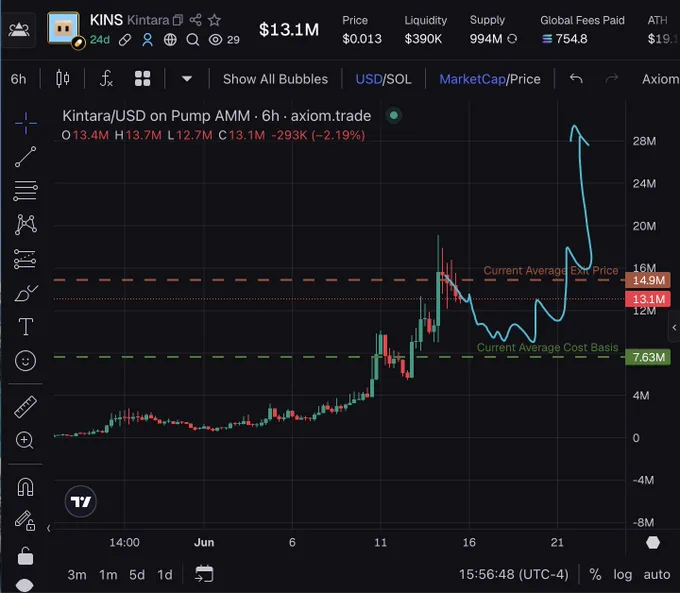Viewport: 680px width, 593px height.
Task: Change the 6h timeframe interval
Action: tap(18, 79)
